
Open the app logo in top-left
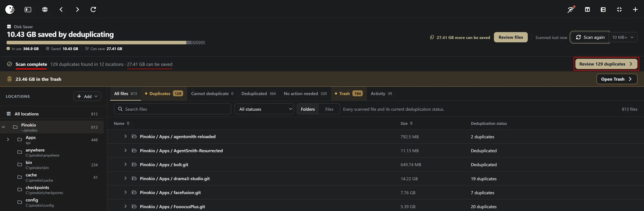pyautogui.click(x=10, y=10)
